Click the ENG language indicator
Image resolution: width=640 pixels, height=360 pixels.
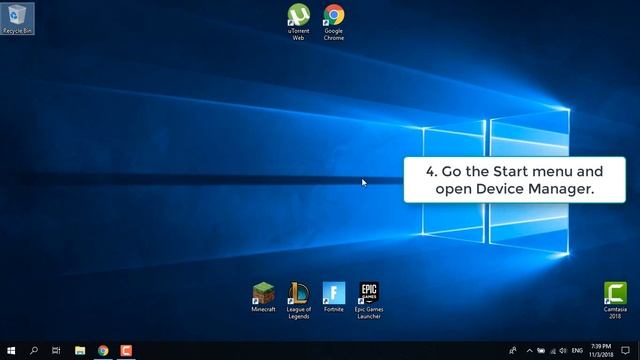(577, 351)
